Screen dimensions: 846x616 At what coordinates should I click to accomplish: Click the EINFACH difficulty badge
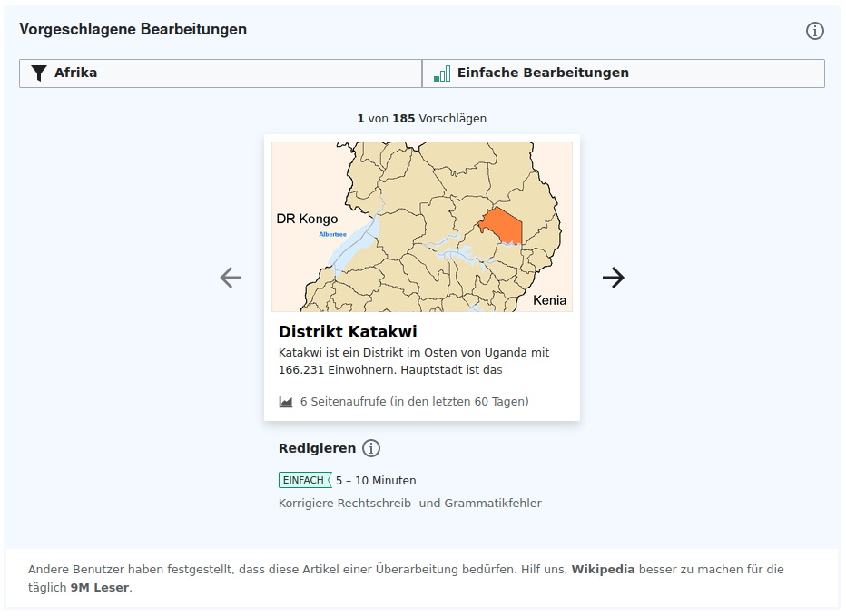[x=305, y=480]
